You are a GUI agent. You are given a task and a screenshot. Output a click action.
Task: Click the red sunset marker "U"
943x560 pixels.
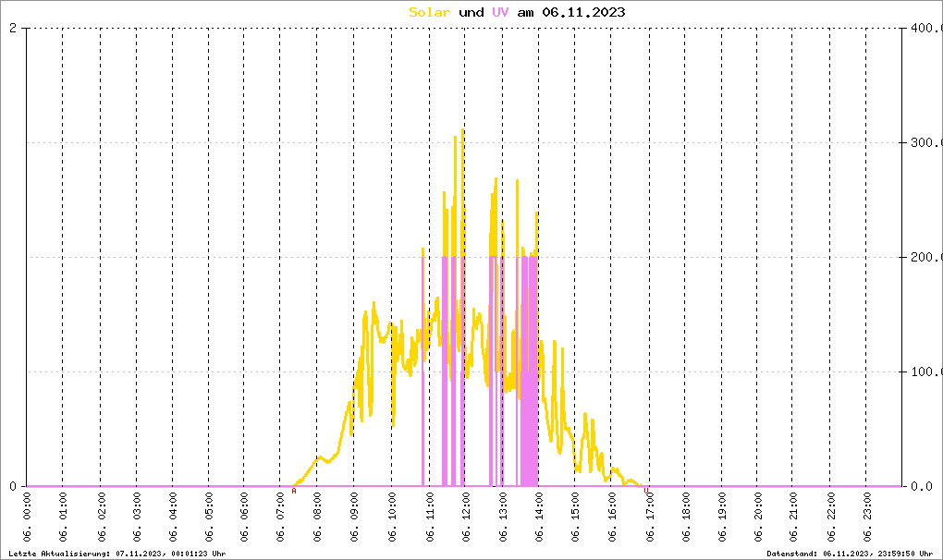(646, 491)
